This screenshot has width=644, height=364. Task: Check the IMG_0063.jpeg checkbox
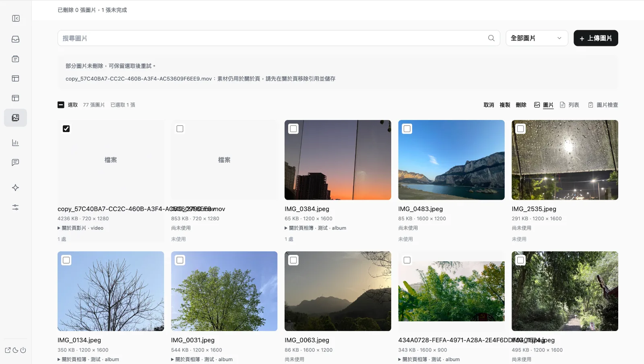pos(293,260)
